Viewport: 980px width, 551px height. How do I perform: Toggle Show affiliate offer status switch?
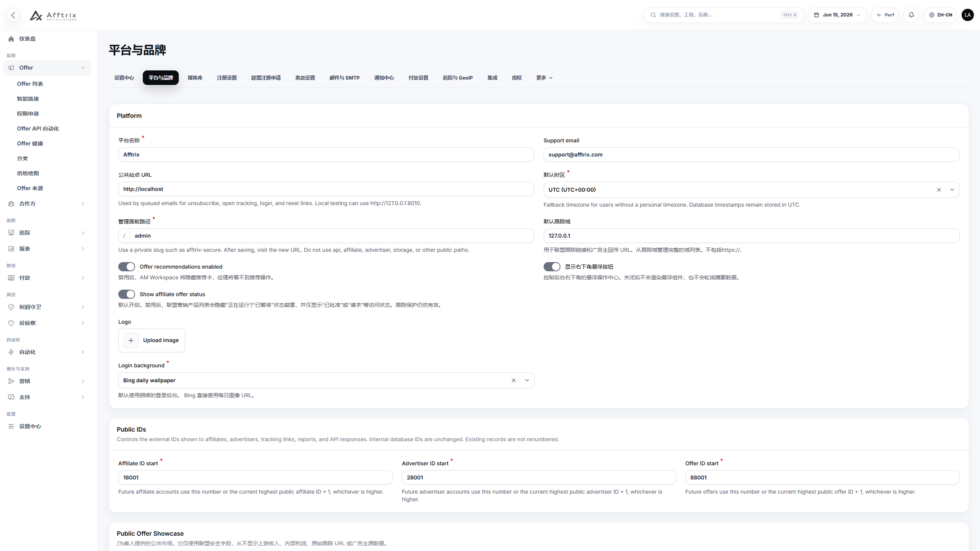tap(126, 294)
